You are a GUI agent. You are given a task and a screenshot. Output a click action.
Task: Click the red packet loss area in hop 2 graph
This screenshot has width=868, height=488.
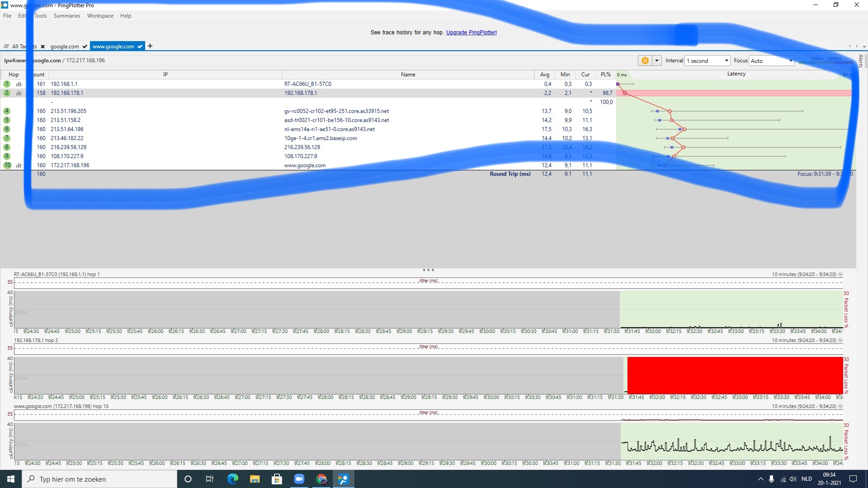click(x=735, y=375)
